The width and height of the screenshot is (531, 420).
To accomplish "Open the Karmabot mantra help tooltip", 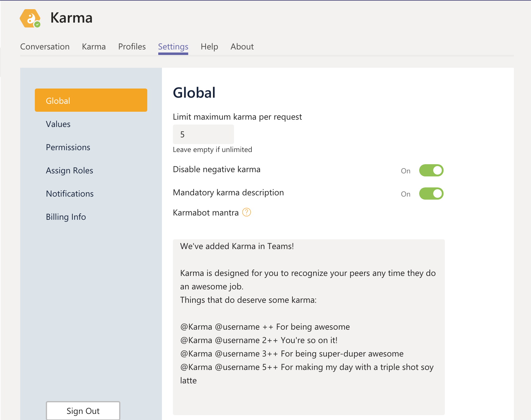I will (247, 212).
